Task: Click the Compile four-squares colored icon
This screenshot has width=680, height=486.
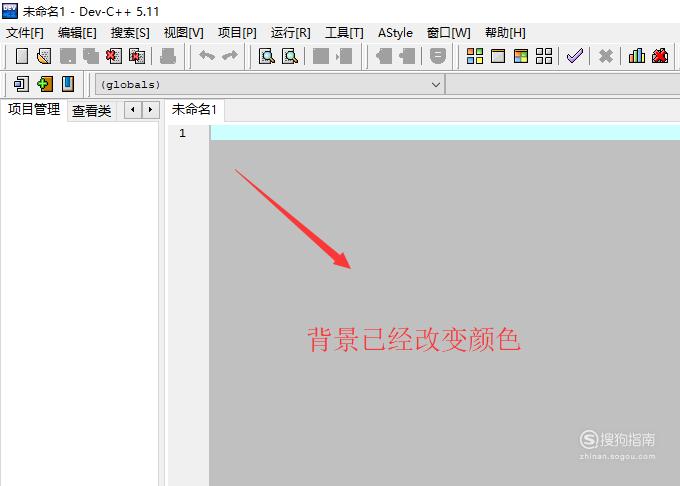Action: coord(475,56)
